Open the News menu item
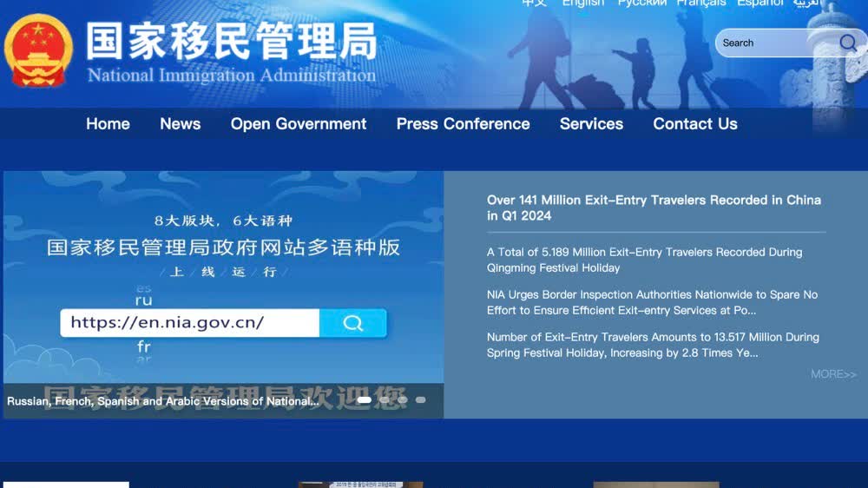This screenshot has width=868, height=488. pyautogui.click(x=180, y=123)
